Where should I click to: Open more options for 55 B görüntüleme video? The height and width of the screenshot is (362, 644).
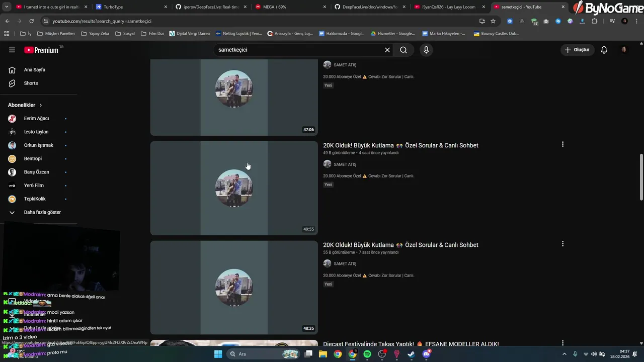562,244
